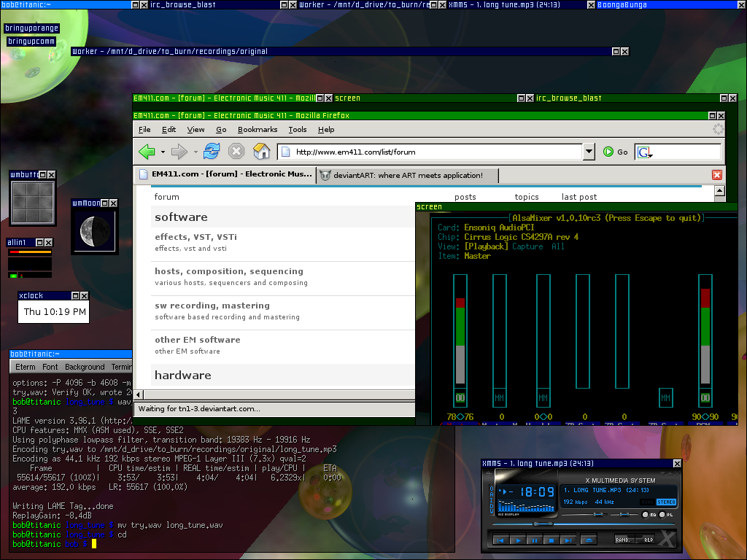Viewport: 747px width, 560px height.
Task: Click the wmbutton grid panel
Action: [x=32, y=203]
